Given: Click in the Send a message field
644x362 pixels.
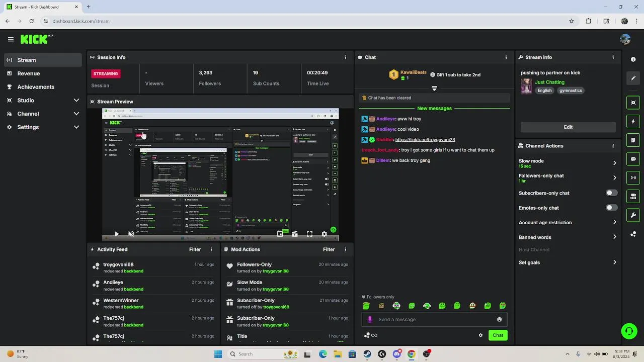Looking at the screenshot, I should coord(434,319).
